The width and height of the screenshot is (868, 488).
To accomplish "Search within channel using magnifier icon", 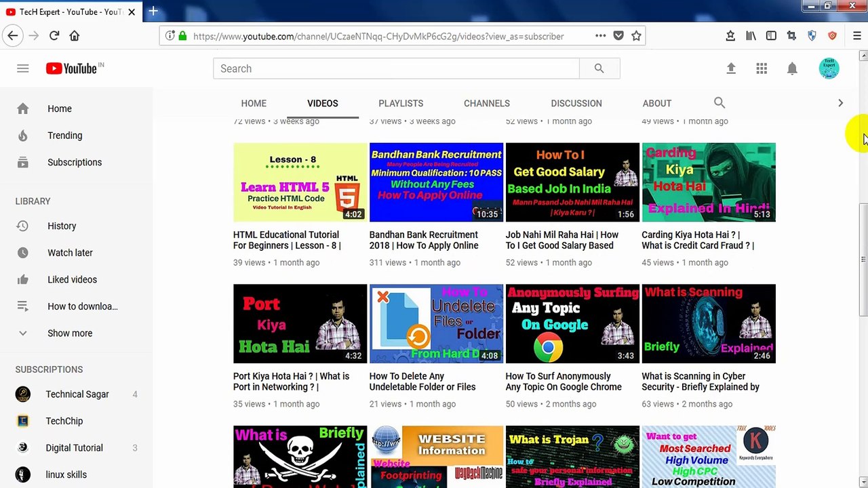I will click(x=719, y=103).
